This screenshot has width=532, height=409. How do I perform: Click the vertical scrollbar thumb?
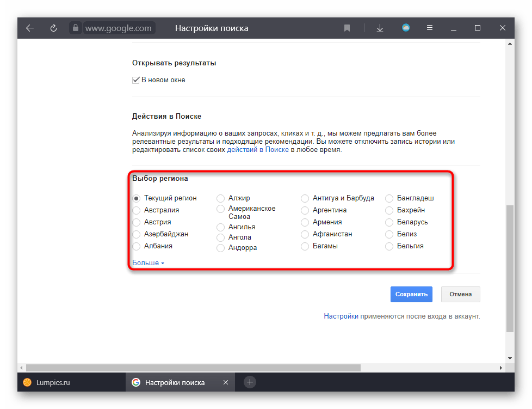tap(510, 268)
